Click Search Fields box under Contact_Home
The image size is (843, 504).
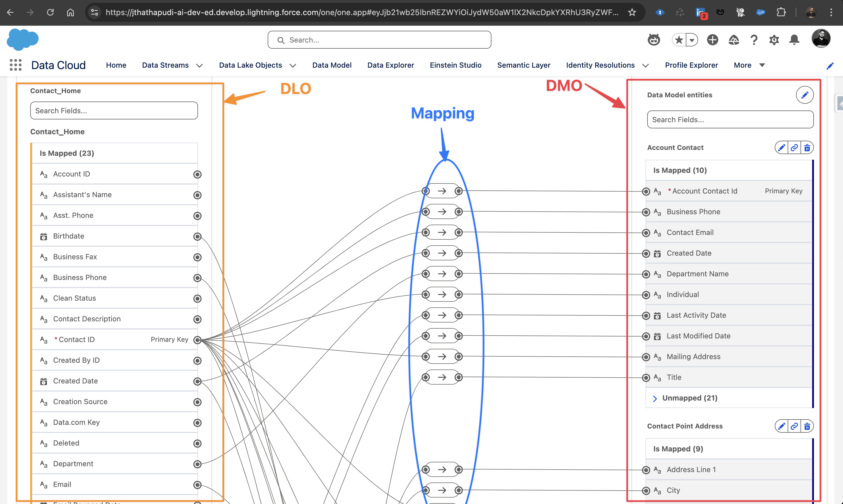[114, 111]
